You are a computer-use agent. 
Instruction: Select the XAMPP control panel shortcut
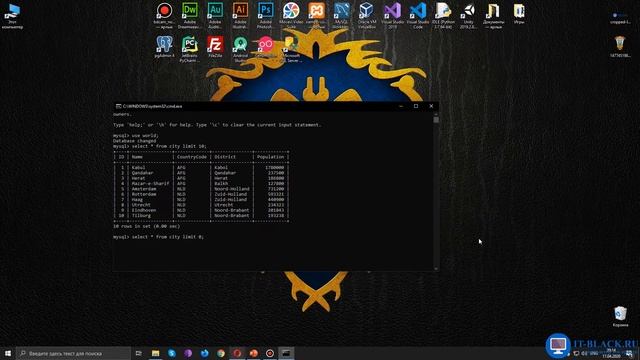point(316,15)
